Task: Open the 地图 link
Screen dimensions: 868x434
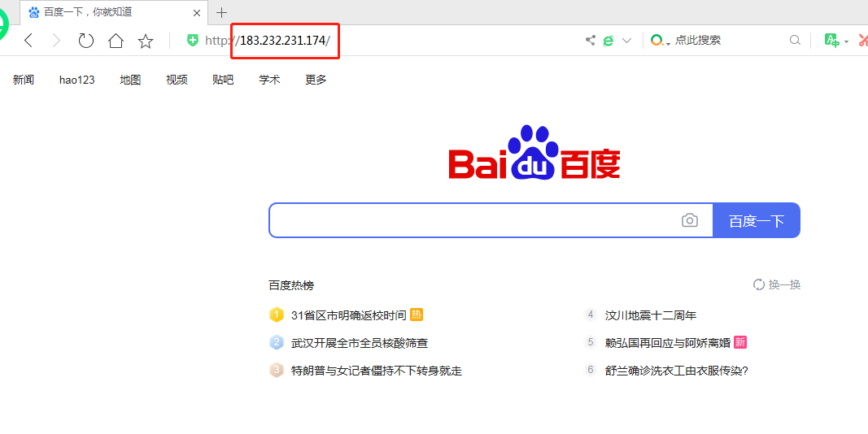Action: [x=130, y=80]
